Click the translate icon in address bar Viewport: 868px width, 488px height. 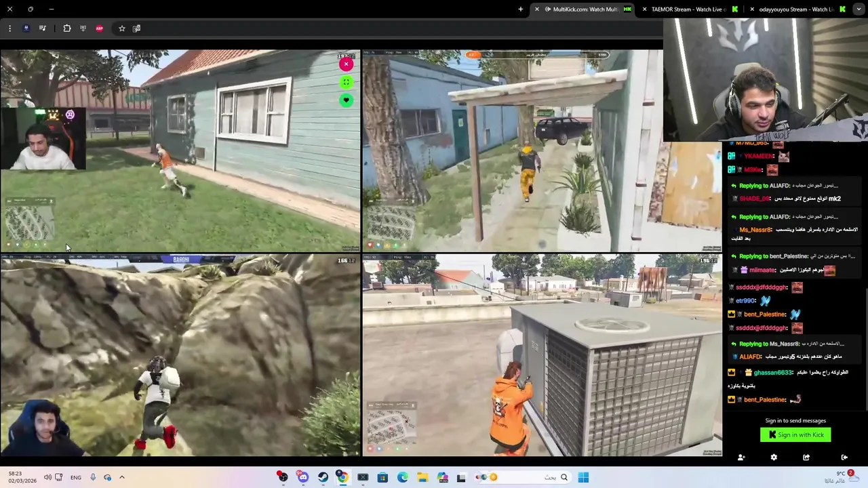(x=136, y=28)
